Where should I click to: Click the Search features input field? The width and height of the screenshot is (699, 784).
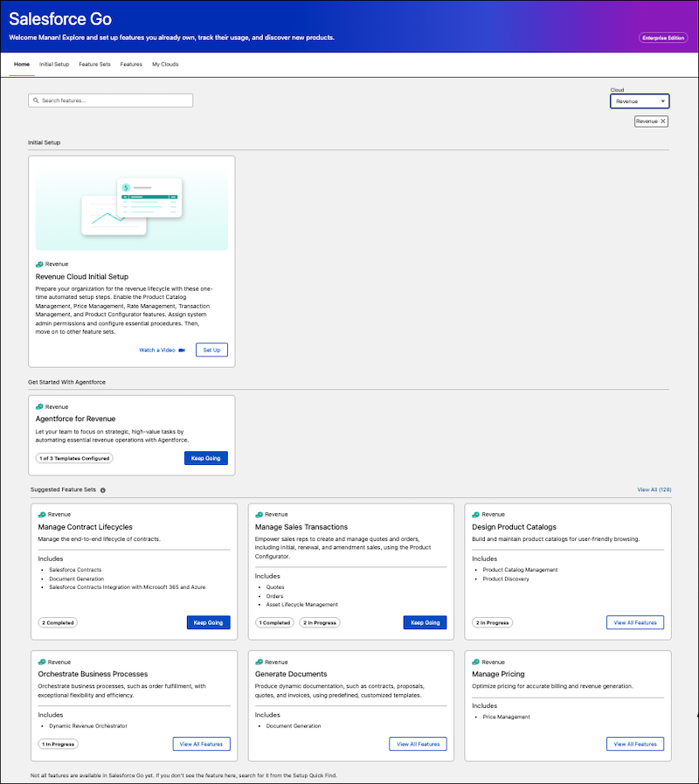pos(110,101)
